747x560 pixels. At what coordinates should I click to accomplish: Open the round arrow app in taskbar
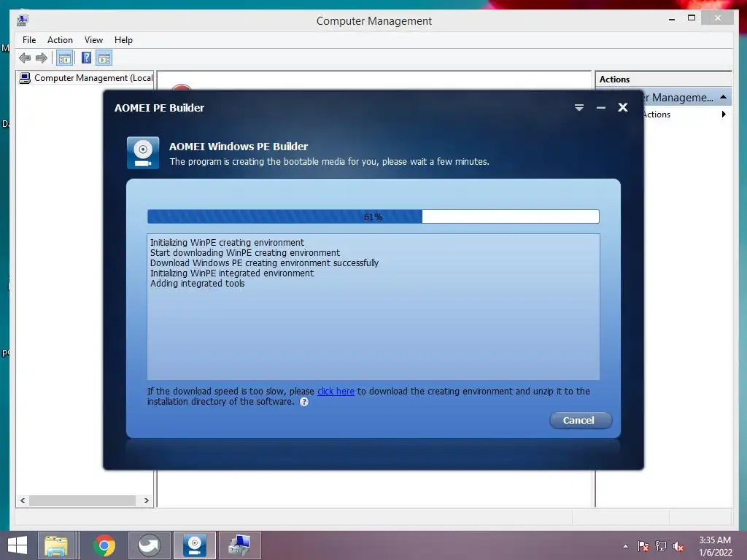[149, 545]
